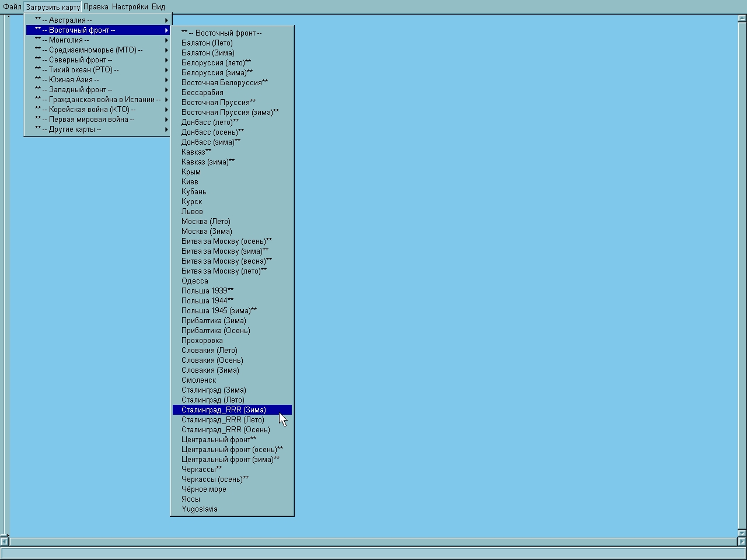
Task: Load the Кубань map
Action: 232,192
